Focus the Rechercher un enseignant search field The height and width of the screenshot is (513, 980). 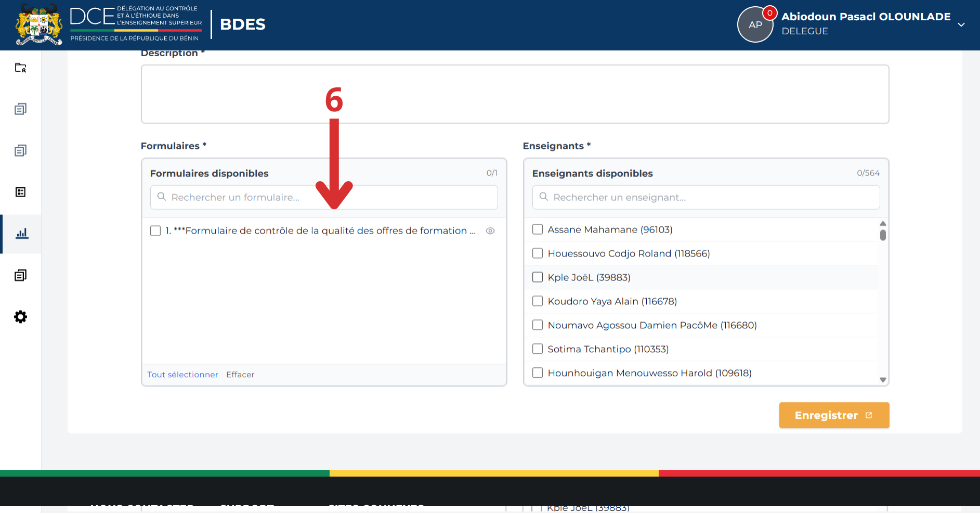[706, 197]
